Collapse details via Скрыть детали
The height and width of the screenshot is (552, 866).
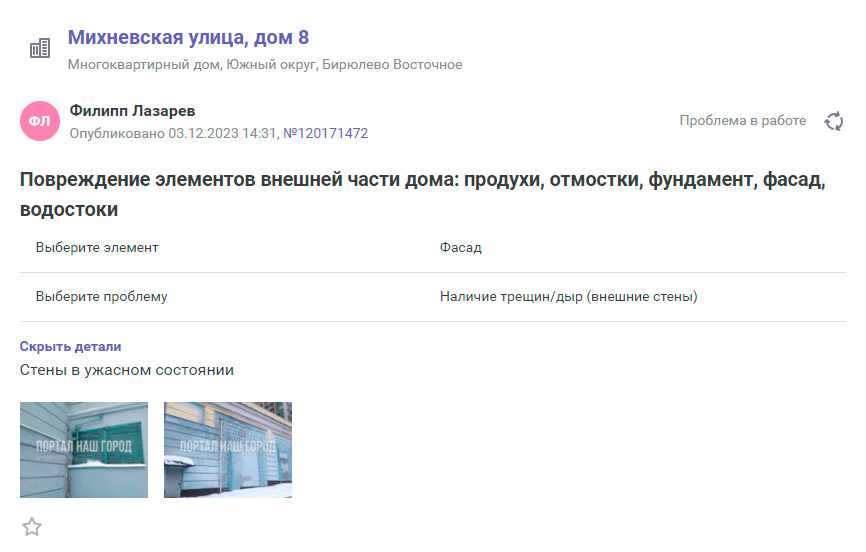point(70,347)
